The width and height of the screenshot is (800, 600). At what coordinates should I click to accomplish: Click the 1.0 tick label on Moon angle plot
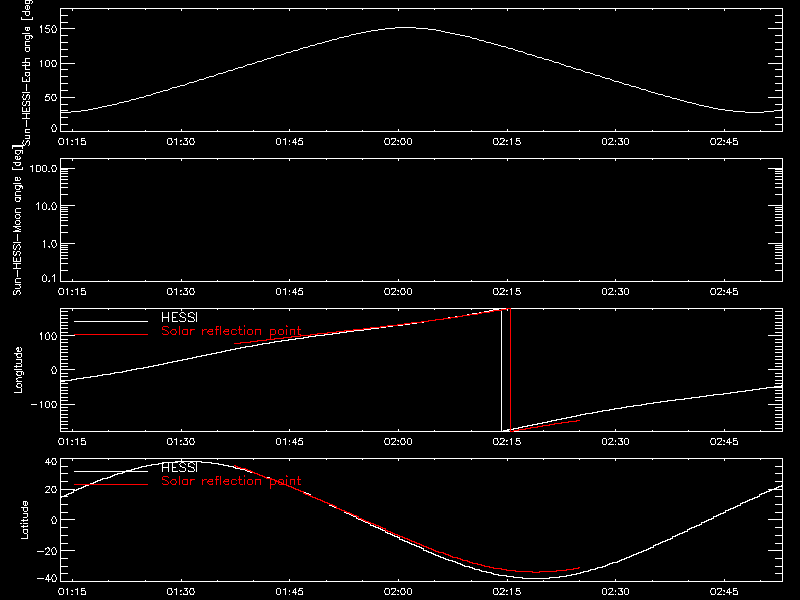(x=49, y=244)
